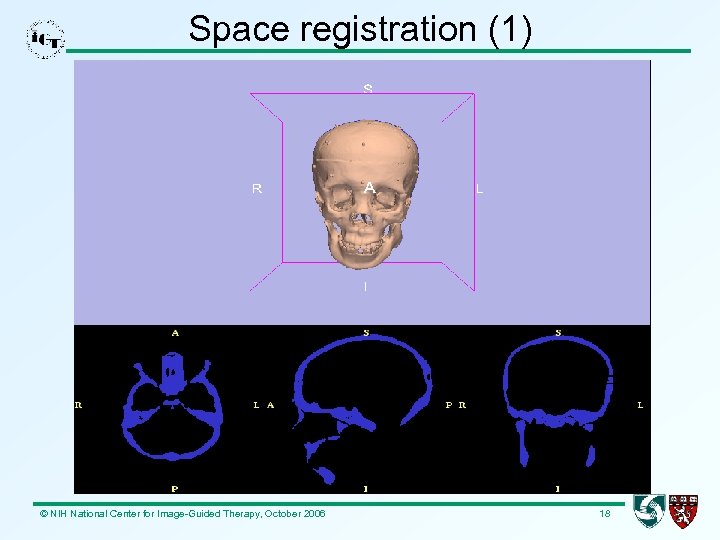The width and height of the screenshot is (720, 540).
Task: Click the teal shield logo beside Harvard crest
Action: click(649, 510)
